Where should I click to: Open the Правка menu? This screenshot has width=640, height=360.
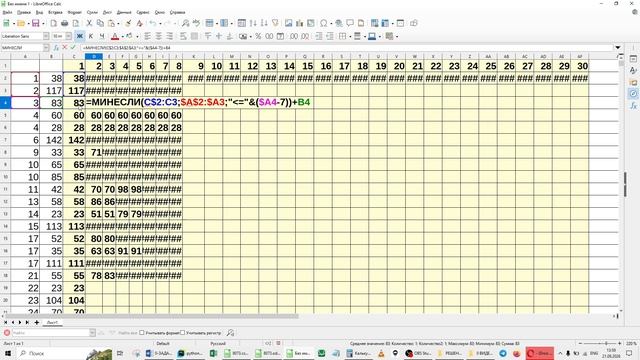click(24, 13)
